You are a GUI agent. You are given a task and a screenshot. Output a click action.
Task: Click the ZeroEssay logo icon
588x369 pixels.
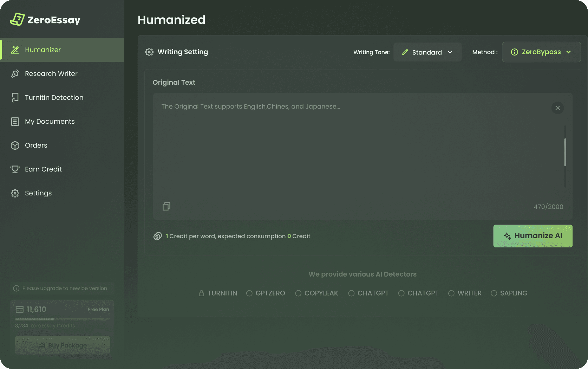tap(17, 19)
